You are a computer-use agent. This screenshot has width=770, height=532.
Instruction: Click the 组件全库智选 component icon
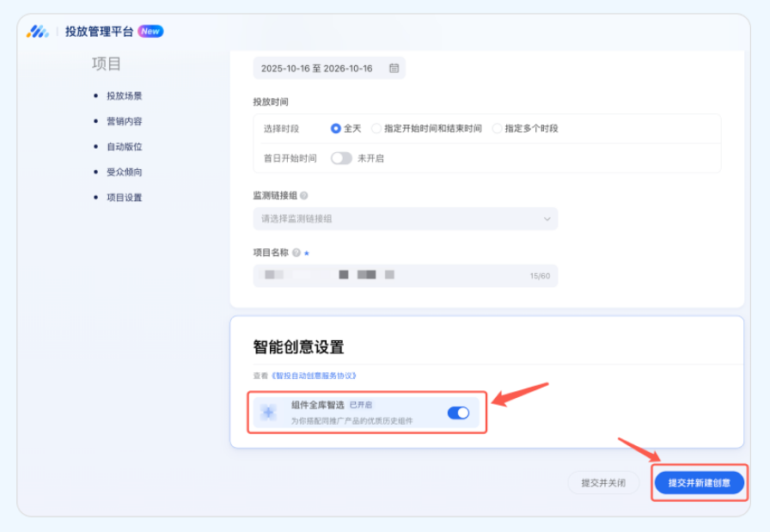[269, 413]
